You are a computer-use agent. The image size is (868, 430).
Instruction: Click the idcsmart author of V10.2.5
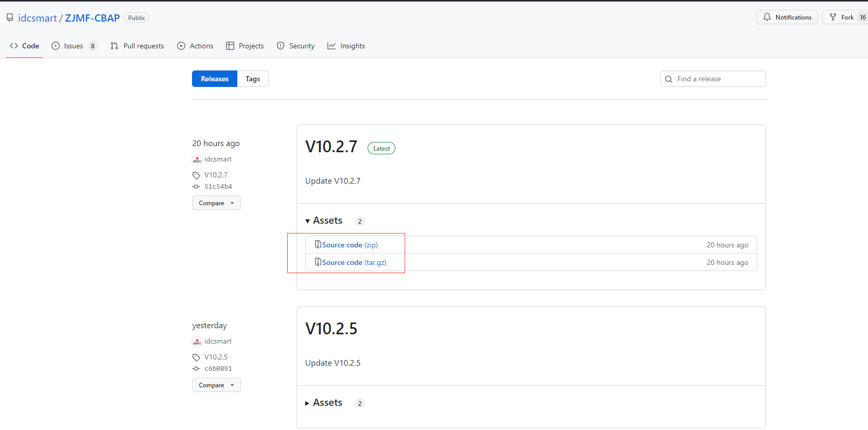click(x=218, y=341)
